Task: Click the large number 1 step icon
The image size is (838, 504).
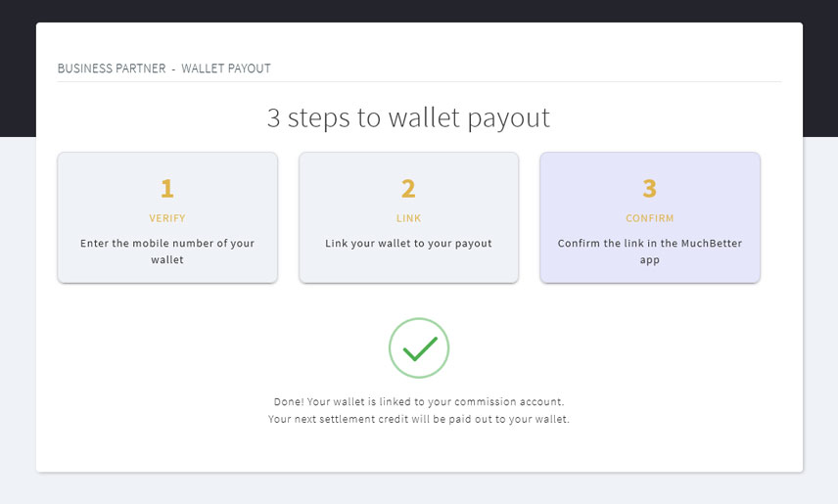Action: coord(167,188)
